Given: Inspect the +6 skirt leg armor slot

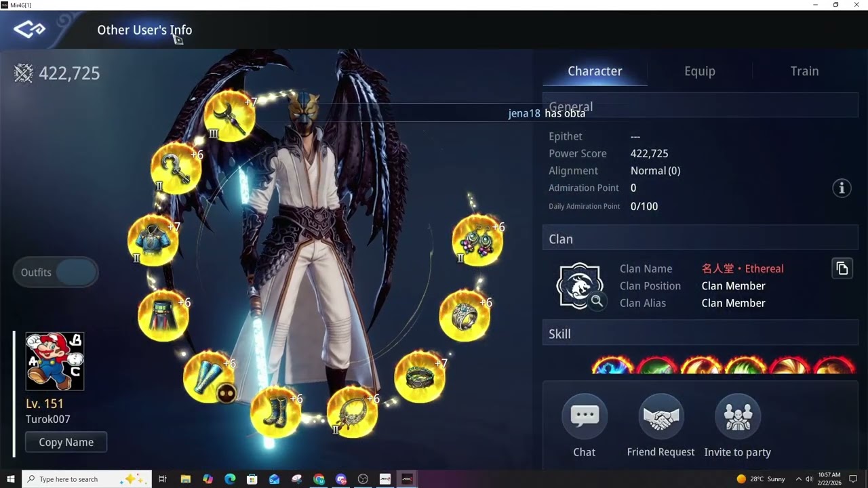Looking at the screenshot, I should pos(163,316).
